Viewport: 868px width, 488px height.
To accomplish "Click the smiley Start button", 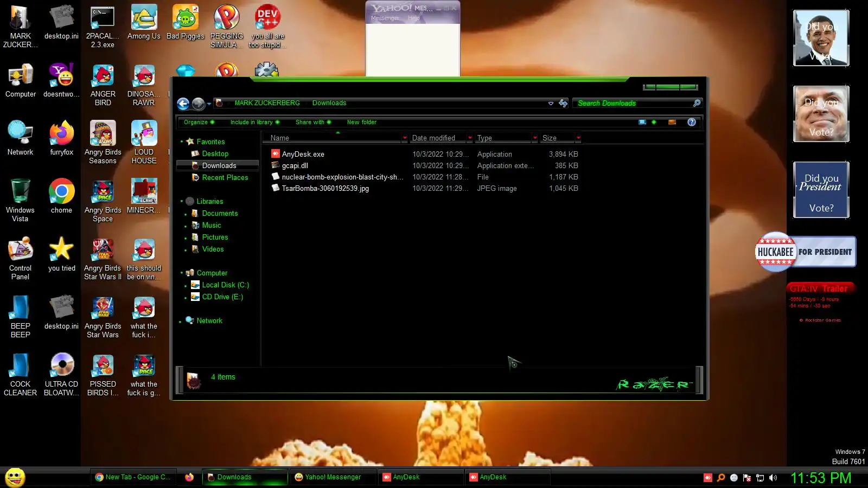I will click(15, 477).
